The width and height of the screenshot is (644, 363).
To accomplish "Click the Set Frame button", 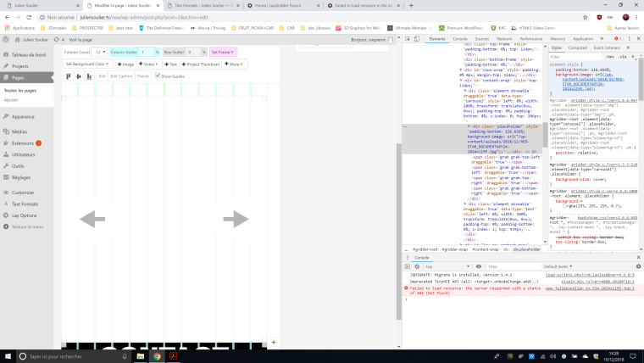I will click(225, 52).
